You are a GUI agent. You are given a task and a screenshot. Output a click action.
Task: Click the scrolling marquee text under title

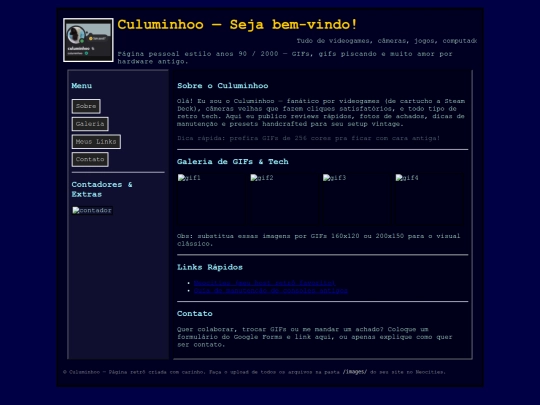pos(387,41)
